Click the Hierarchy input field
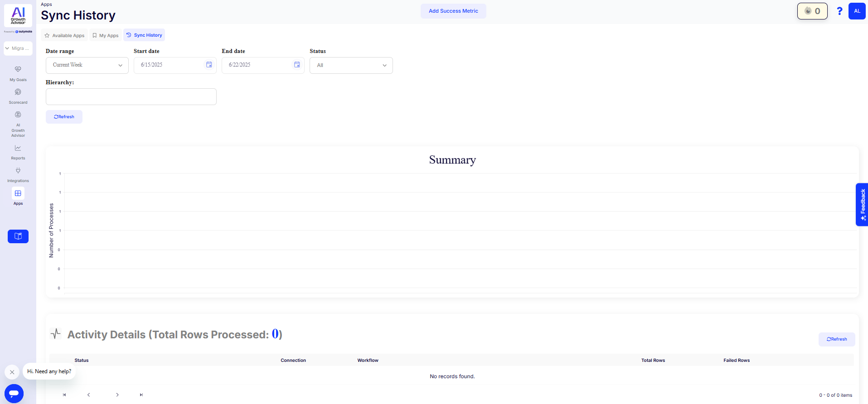The image size is (868, 404). (131, 96)
